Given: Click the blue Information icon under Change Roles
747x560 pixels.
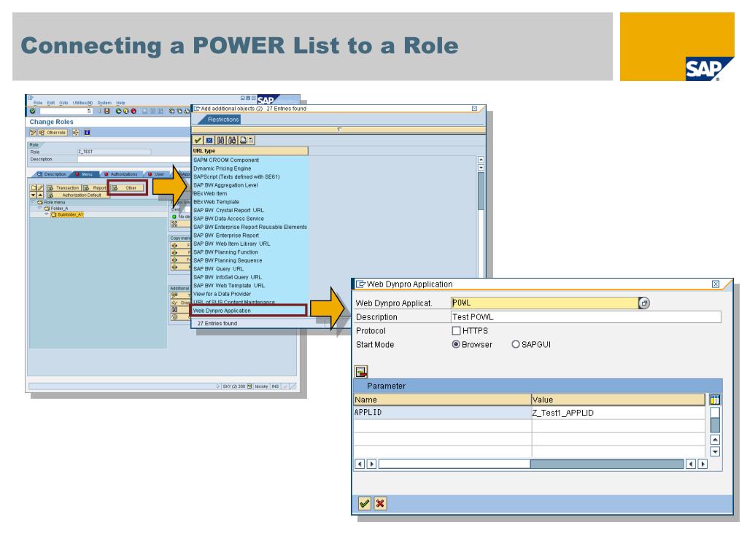Looking at the screenshot, I should [x=88, y=133].
